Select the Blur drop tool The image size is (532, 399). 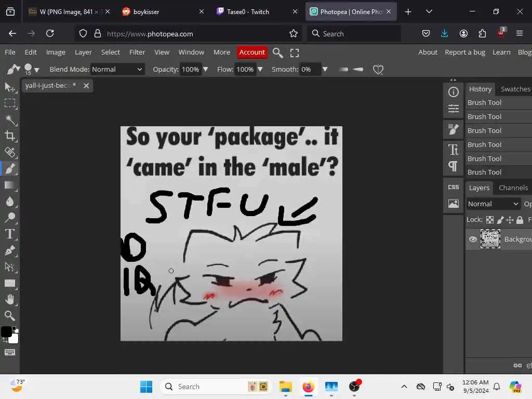tap(10, 201)
